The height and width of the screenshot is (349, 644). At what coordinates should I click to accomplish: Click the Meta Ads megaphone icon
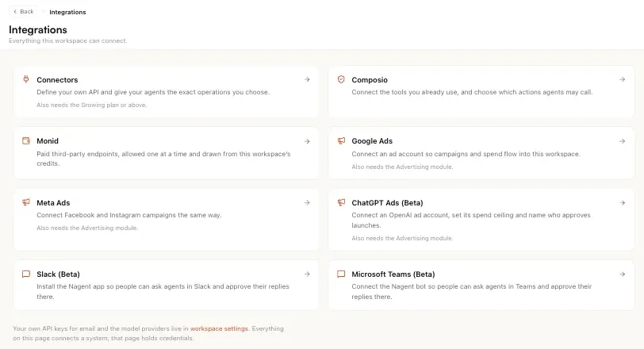[x=26, y=202]
